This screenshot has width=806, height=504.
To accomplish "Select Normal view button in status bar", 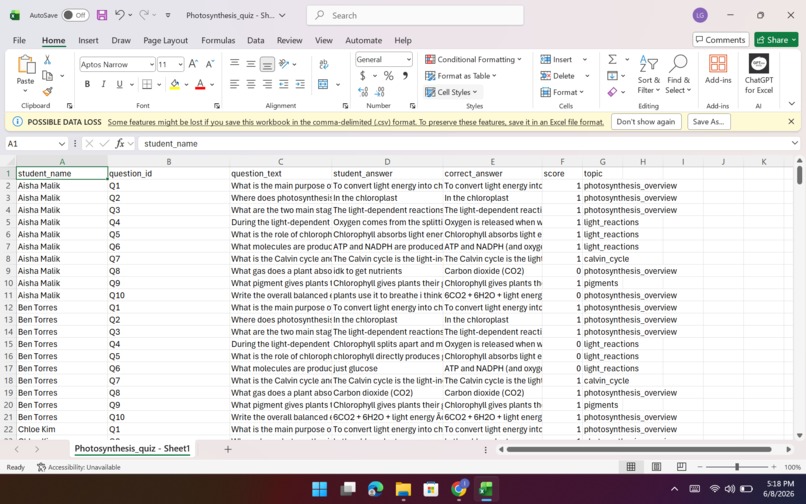I will 631,467.
